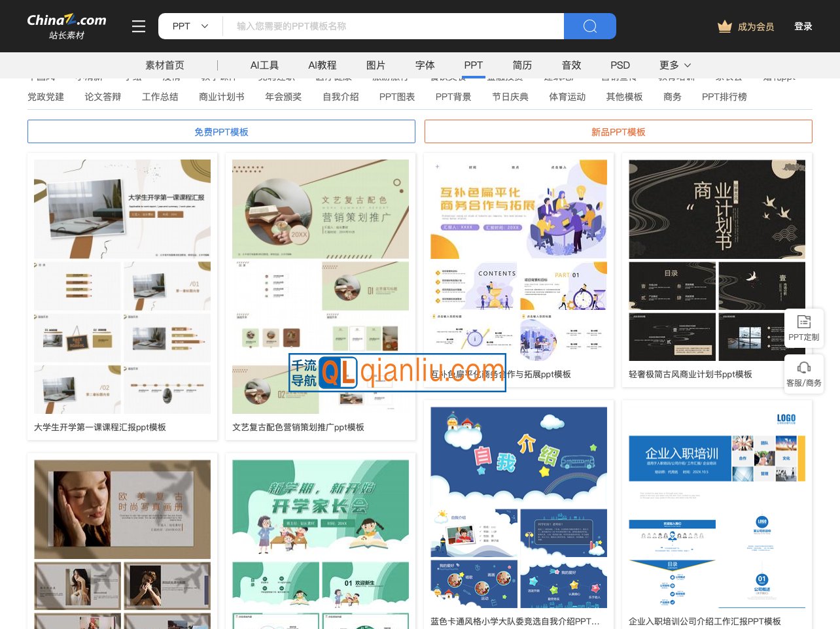Click the China Z.com site logo
Image resolution: width=840 pixels, height=629 pixels.
[x=66, y=26]
